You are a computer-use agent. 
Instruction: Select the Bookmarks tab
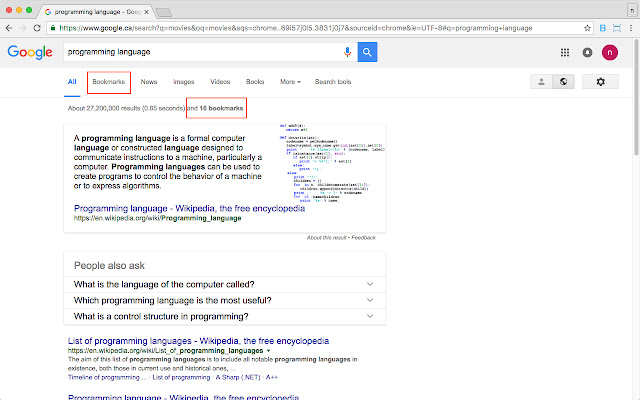109,82
